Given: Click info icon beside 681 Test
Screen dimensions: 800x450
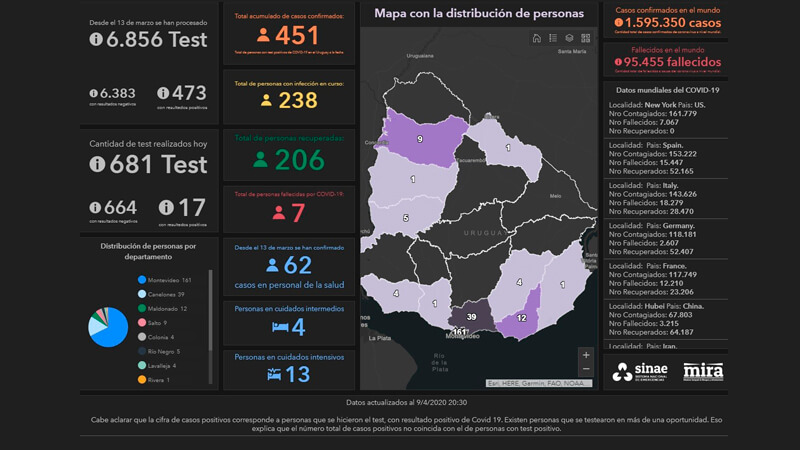Looking at the screenshot, I should [97, 164].
